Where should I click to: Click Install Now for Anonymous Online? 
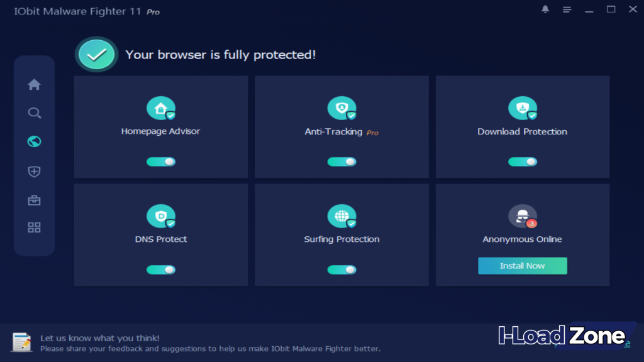523,265
